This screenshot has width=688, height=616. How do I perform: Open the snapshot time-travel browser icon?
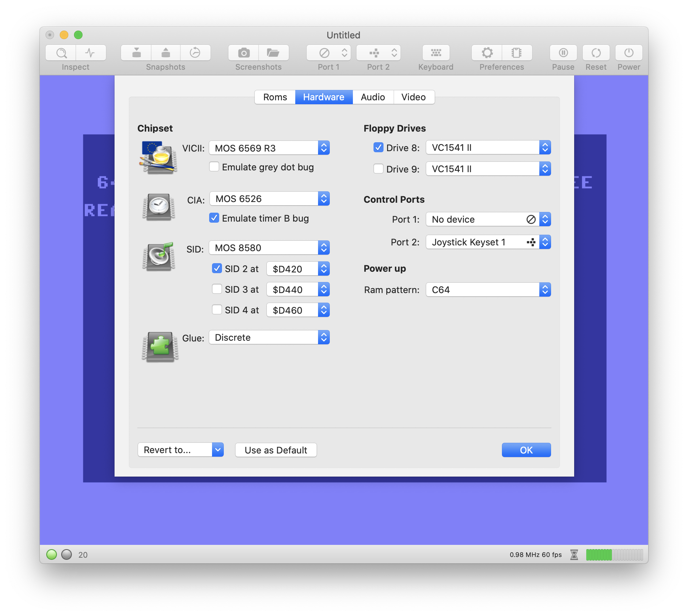(195, 53)
